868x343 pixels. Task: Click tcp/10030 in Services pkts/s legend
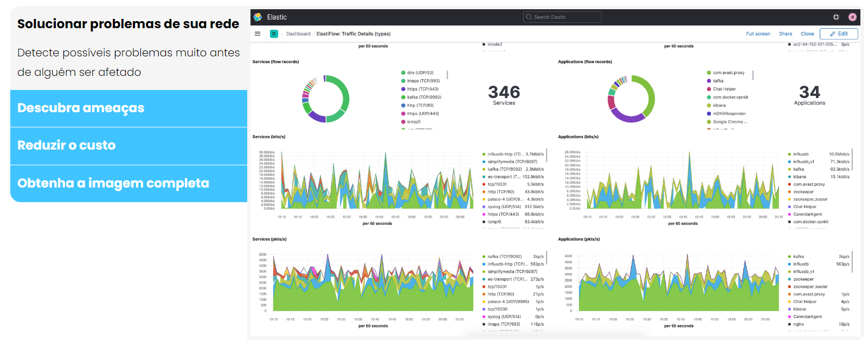point(513,309)
